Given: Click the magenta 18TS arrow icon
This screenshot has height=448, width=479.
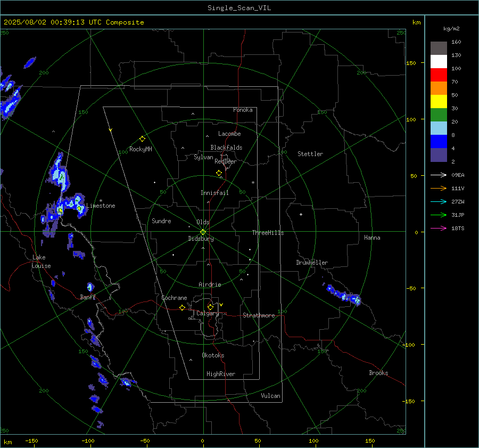Looking at the screenshot, I should coord(439,228).
